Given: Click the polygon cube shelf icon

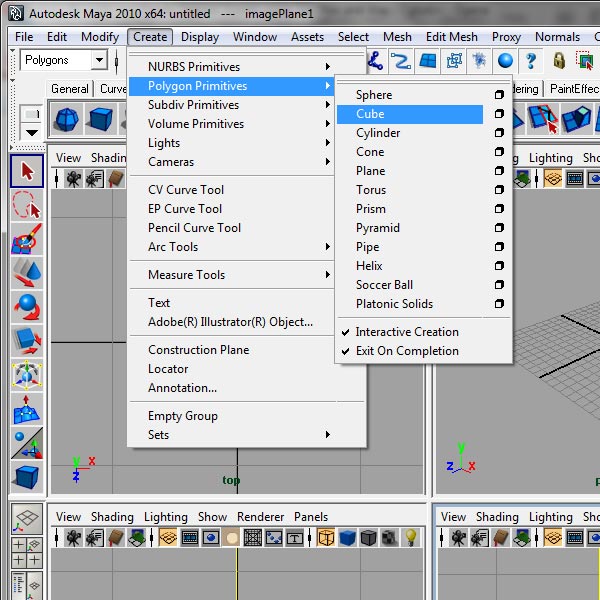Looking at the screenshot, I should pyautogui.click(x=101, y=120).
